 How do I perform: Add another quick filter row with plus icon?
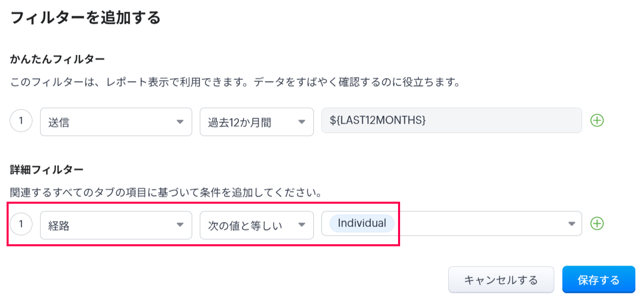(x=597, y=121)
